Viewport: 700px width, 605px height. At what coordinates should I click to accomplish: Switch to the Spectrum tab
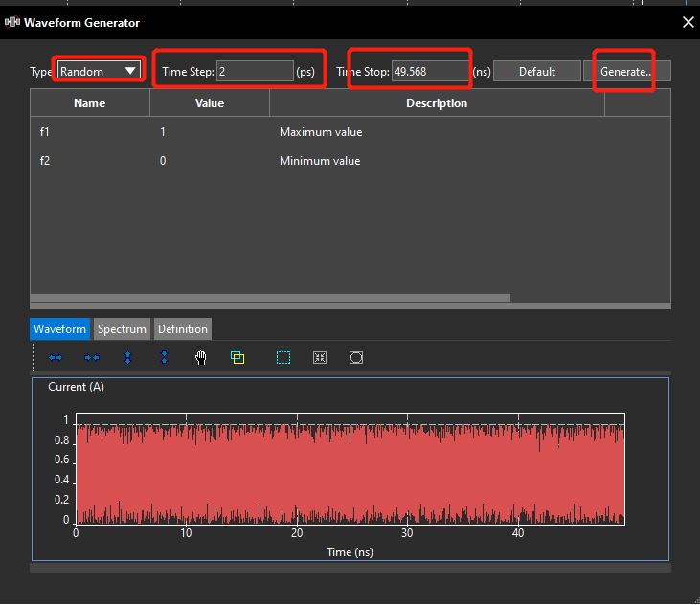coord(122,329)
